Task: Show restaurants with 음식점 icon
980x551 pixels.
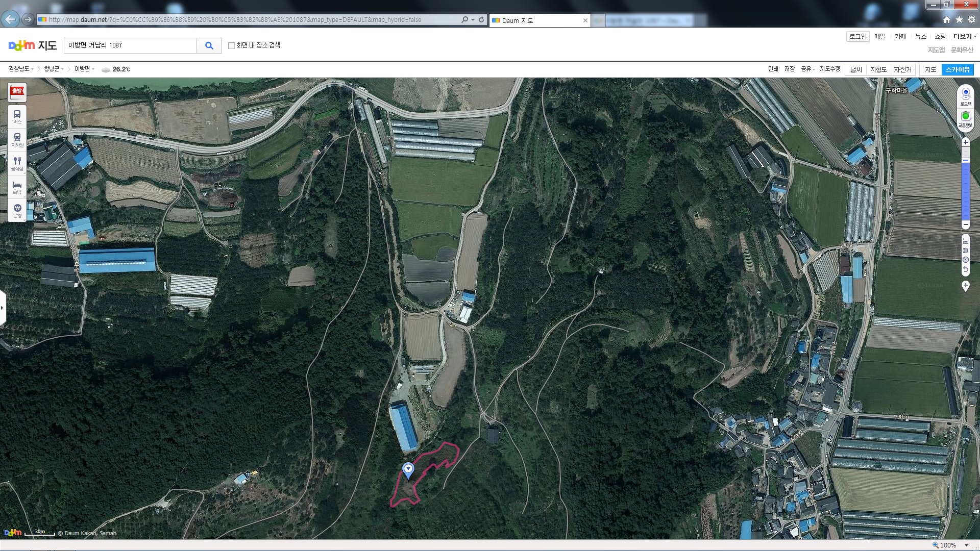Action: [17, 163]
